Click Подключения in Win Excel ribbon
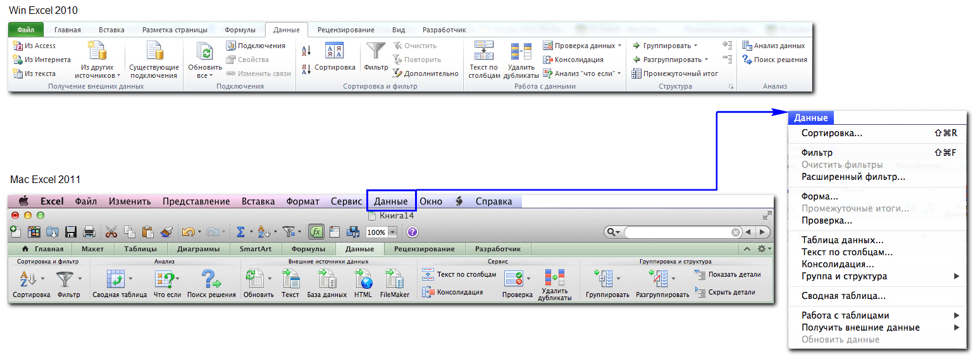 click(256, 46)
